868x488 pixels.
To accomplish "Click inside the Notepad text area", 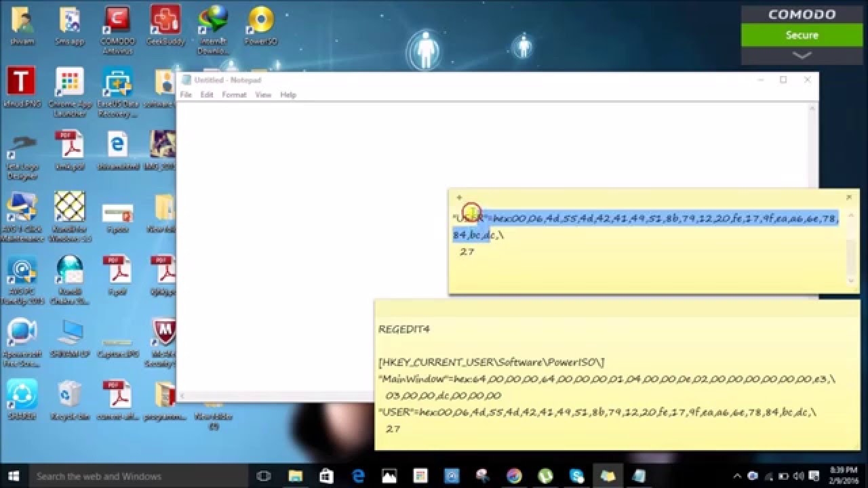I will coord(493,247).
